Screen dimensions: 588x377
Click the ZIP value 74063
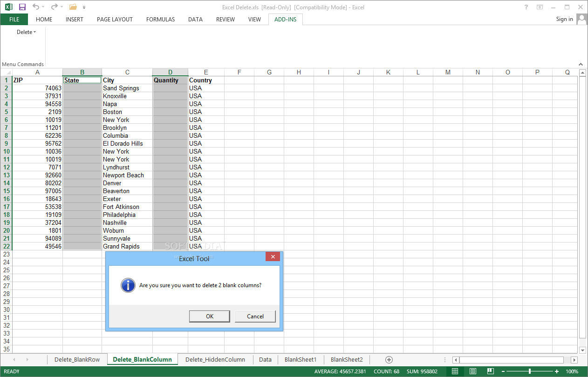[x=37, y=88]
